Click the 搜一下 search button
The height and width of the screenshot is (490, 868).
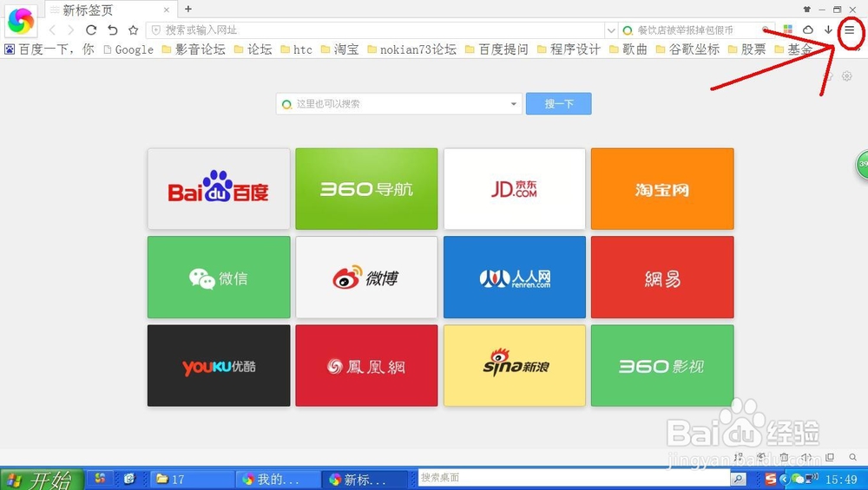558,104
